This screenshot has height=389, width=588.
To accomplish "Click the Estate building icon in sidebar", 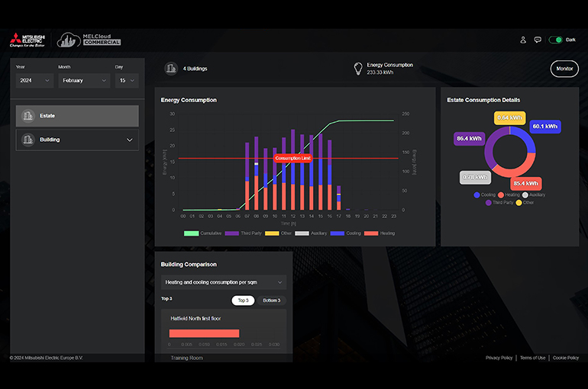I will [28, 116].
